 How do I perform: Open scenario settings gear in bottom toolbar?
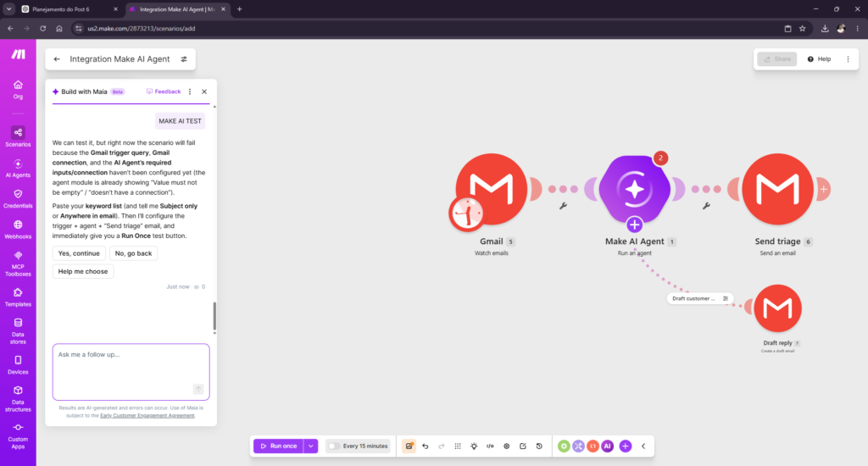(507, 446)
